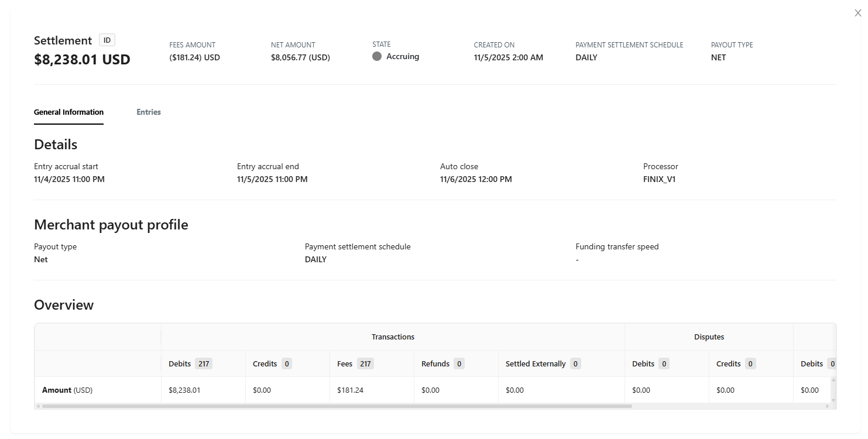The image size is (868, 439).
Task: Click the FEES AMOUNT header label
Action: (192, 44)
